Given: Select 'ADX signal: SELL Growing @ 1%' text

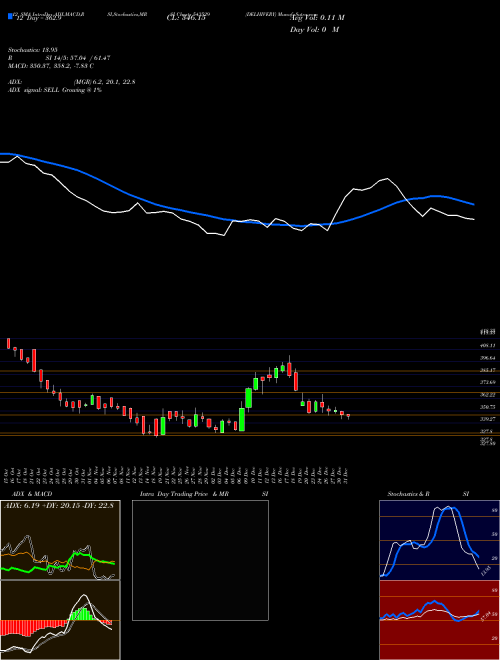Looking at the screenshot, I should [55, 90].
